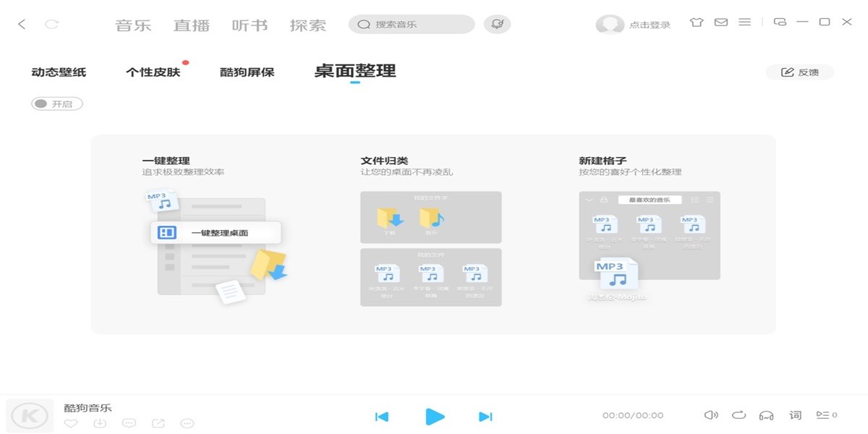Viewport: 868px width, 434px height.
Task: Open more options via ellipsis icon
Action: (x=187, y=423)
